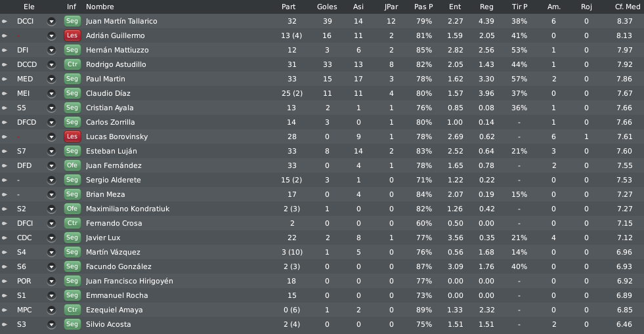This screenshot has height=334, width=644.
Task: Select the Cristian Ayala row arrow marker
Action: 5,108
